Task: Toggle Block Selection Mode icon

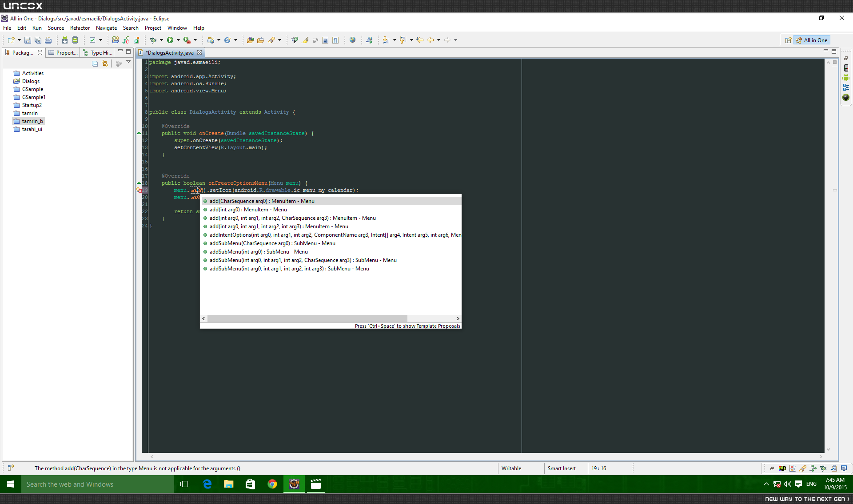Action: pos(325,40)
